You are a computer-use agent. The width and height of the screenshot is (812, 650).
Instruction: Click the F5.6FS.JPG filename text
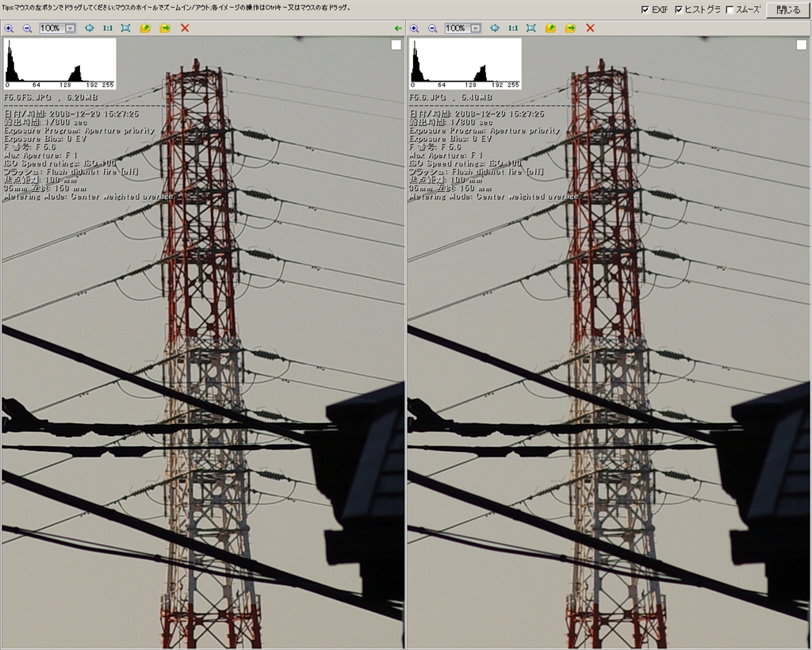[27, 97]
